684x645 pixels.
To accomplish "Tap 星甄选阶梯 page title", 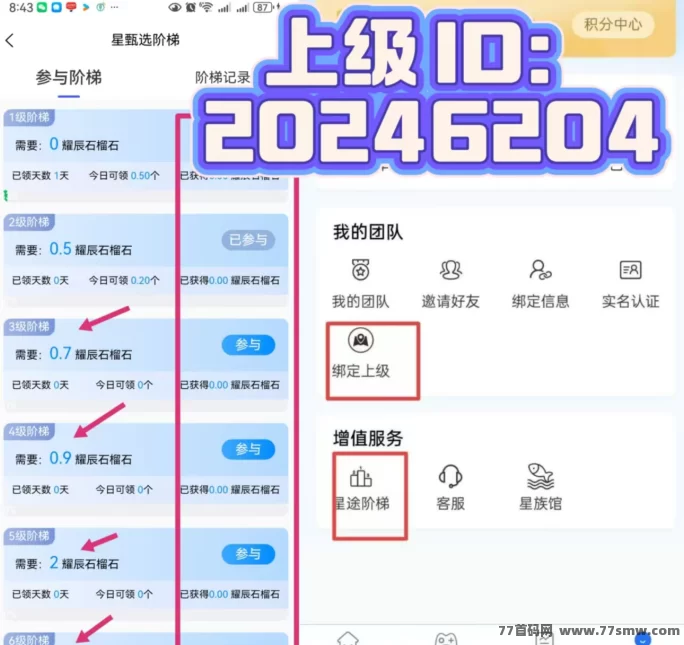I will [x=145, y=40].
